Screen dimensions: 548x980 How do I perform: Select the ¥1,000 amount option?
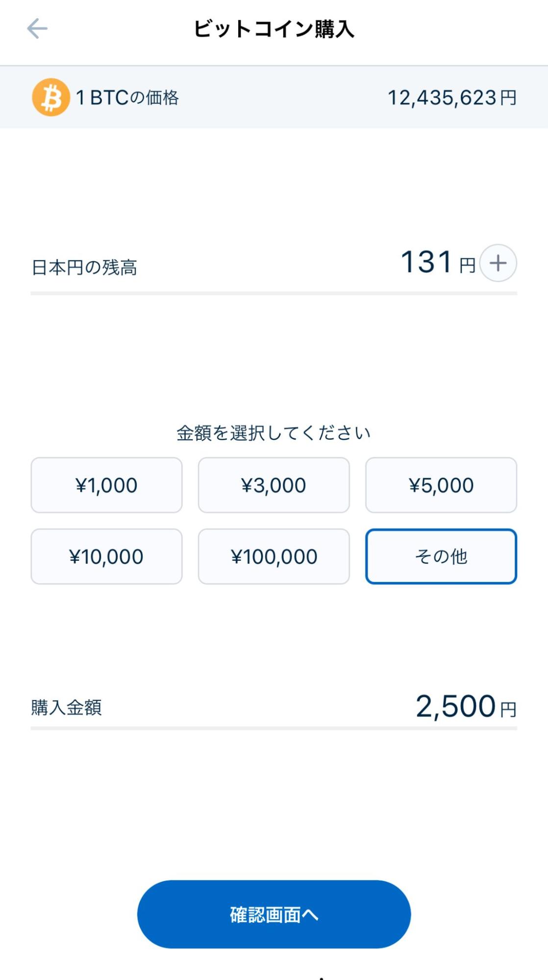pyautogui.click(x=106, y=485)
